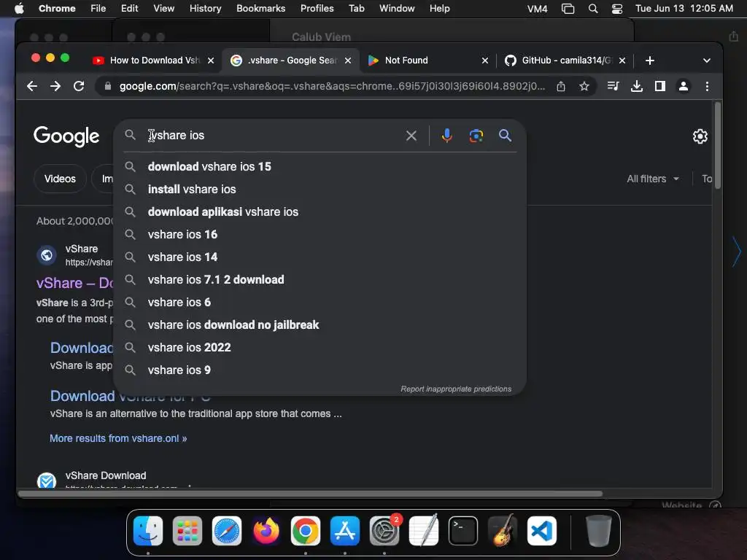
Task: Go forward with the arrow button
Action: [55, 86]
